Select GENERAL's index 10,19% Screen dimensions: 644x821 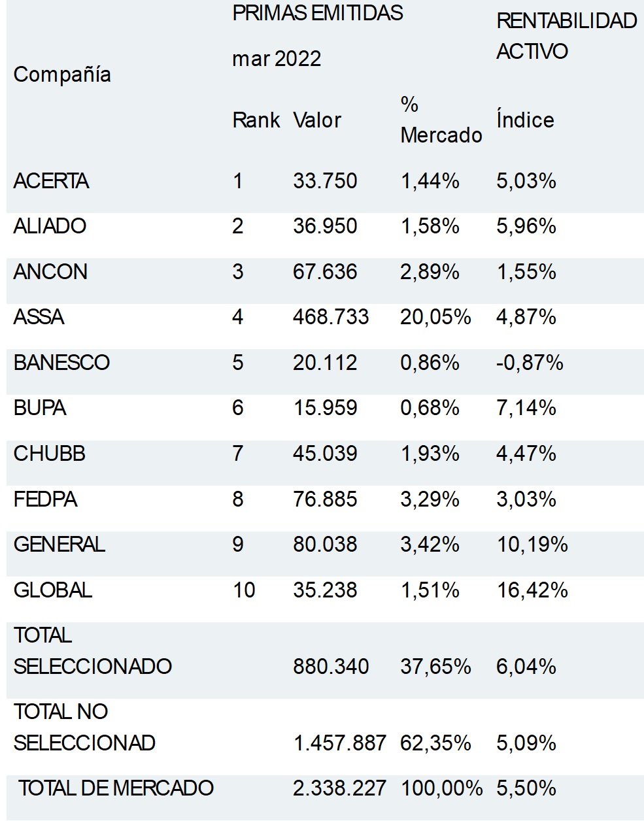pyautogui.click(x=532, y=545)
